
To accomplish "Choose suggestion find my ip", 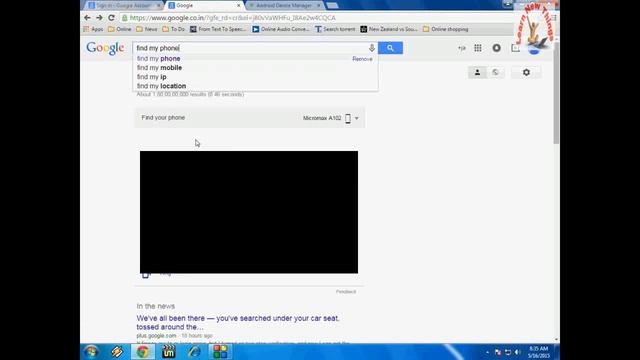I will (151, 77).
